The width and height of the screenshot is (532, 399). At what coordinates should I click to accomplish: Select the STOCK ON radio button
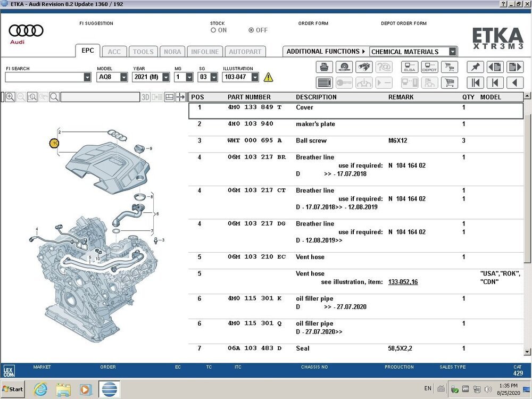click(213, 30)
